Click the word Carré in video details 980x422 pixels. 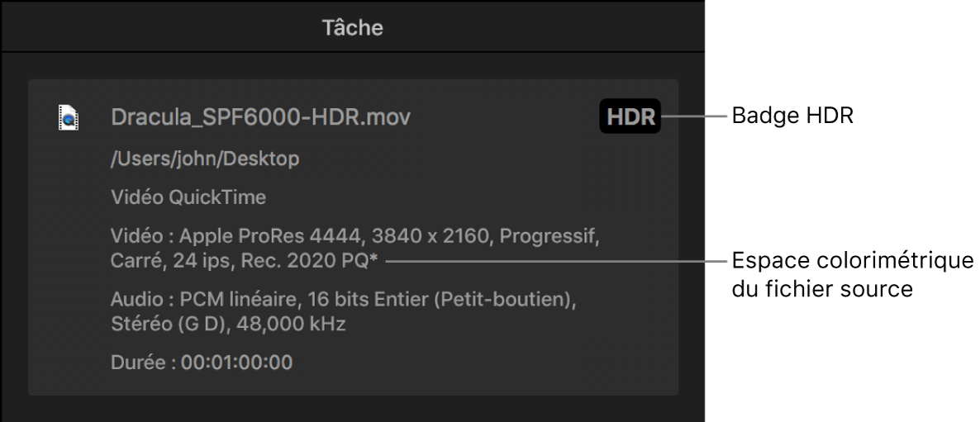click(x=132, y=262)
